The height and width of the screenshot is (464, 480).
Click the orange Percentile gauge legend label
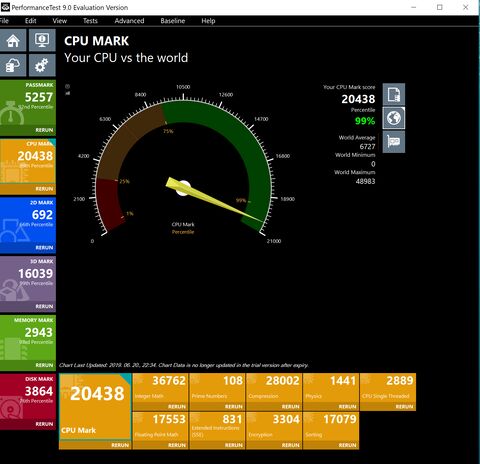click(x=183, y=232)
